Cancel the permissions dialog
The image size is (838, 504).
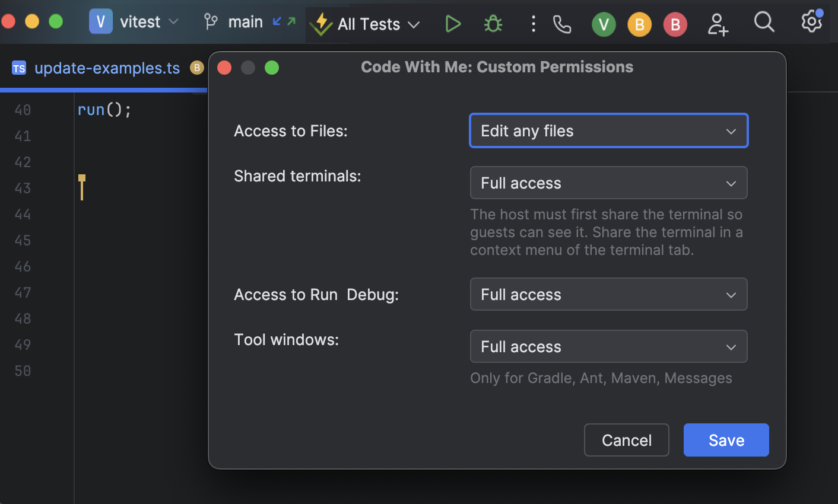[x=626, y=440]
